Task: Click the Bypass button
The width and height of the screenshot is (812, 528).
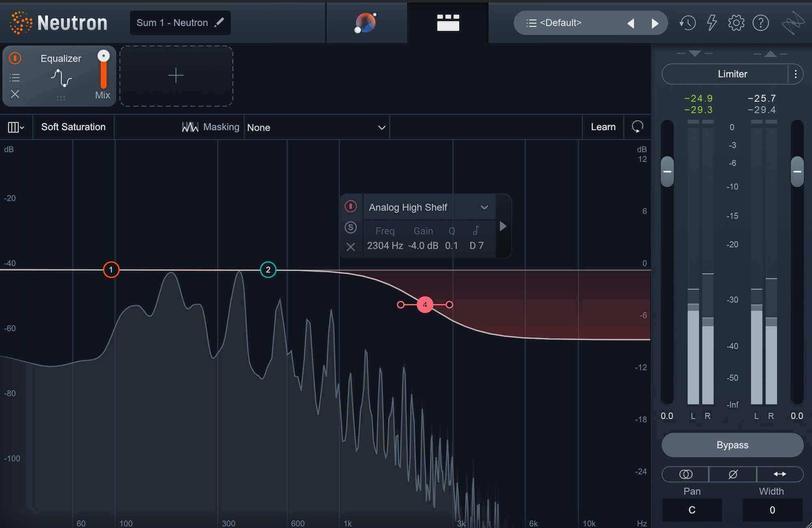Action: click(732, 445)
